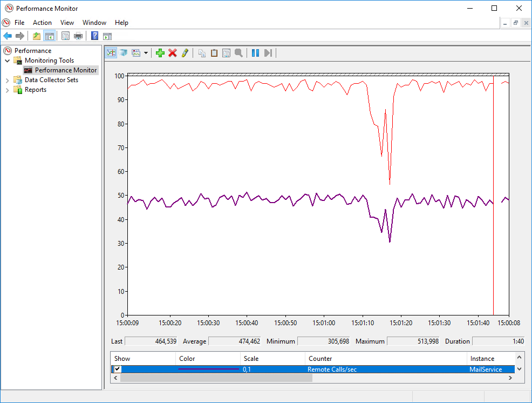Uncheck Show for Remote Calls/sec counter
The height and width of the screenshot is (403, 532).
[x=118, y=370]
